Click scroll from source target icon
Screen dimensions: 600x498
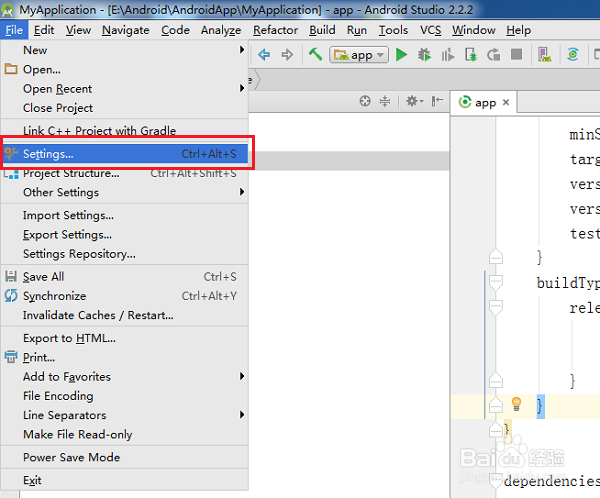[x=365, y=101]
